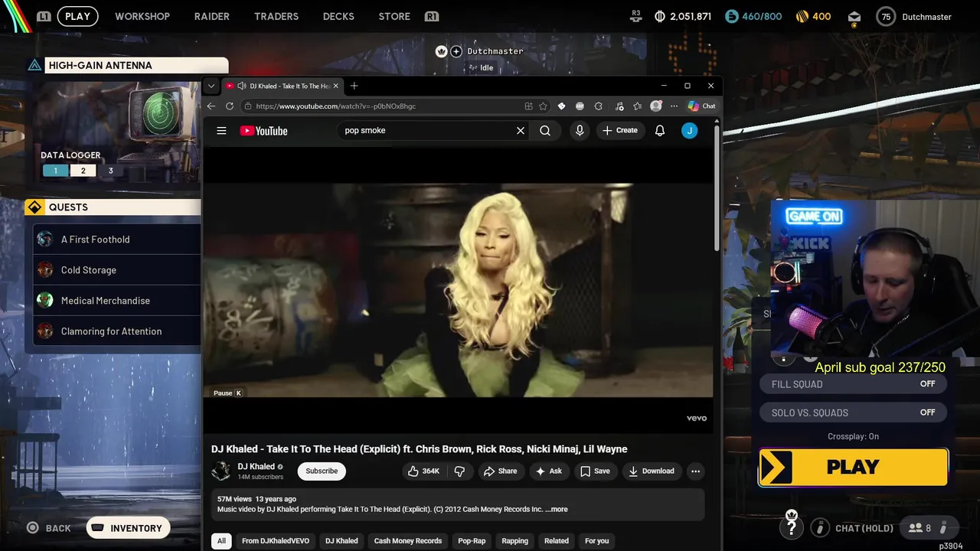This screenshot has height=551, width=980.
Task: Save the video to a playlist
Action: click(x=595, y=471)
